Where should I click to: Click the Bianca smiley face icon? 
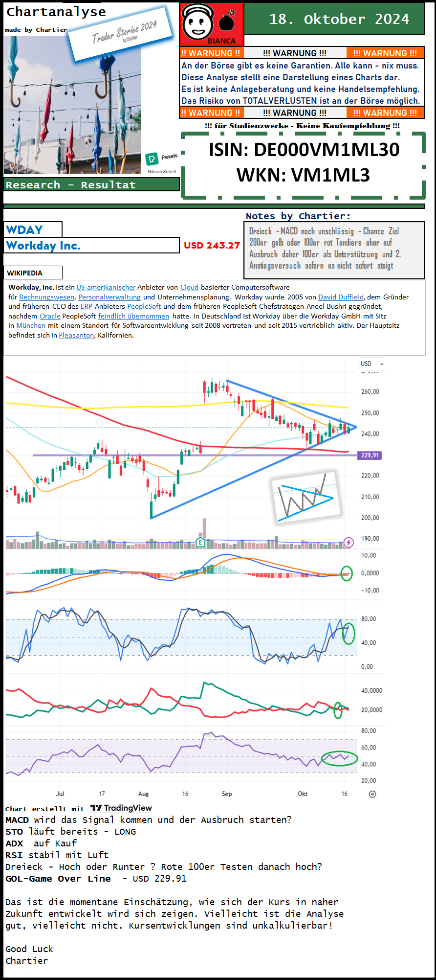(x=197, y=22)
